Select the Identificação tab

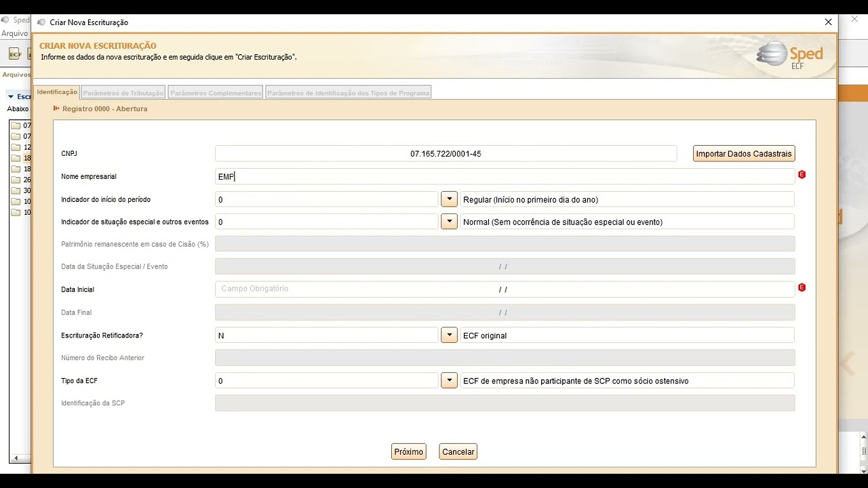(x=57, y=92)
